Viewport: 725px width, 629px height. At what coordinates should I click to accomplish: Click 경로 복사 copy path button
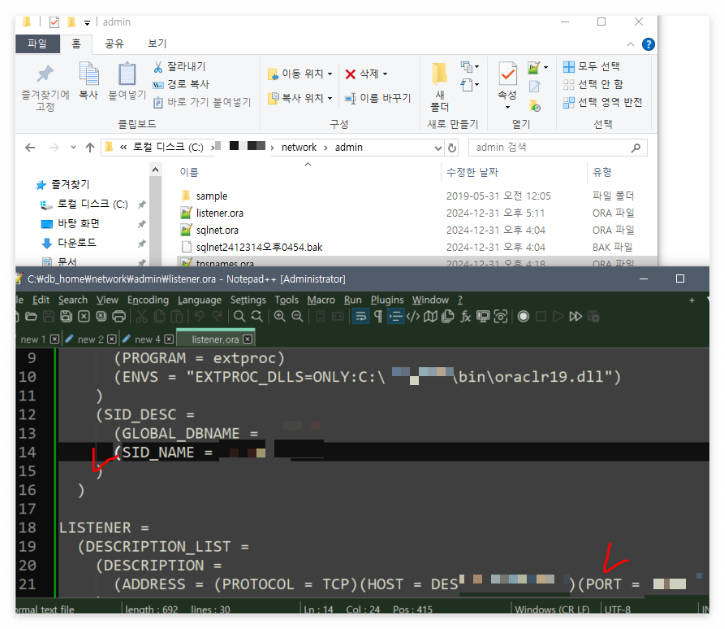[x=181, y=84]
